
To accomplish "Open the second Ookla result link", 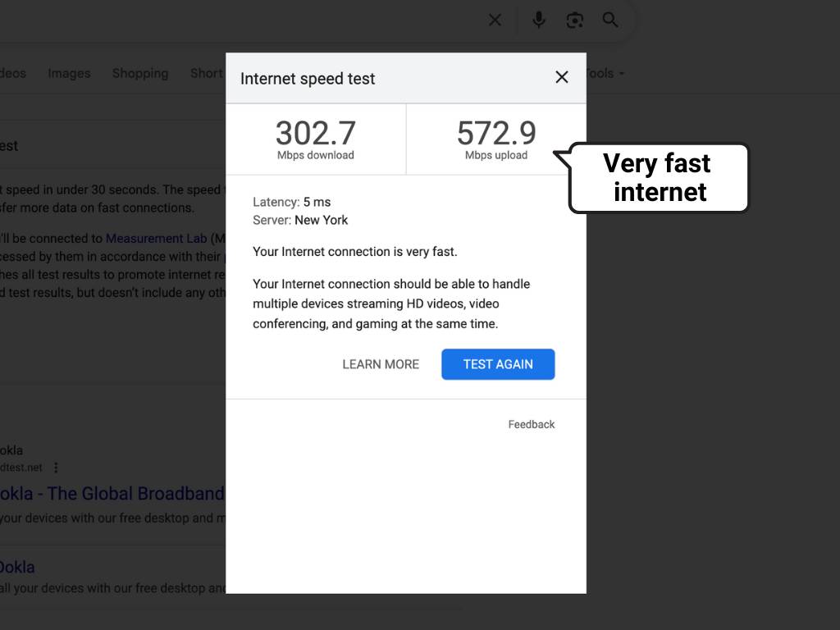I will pyautogui.click(x=17, y=567).
